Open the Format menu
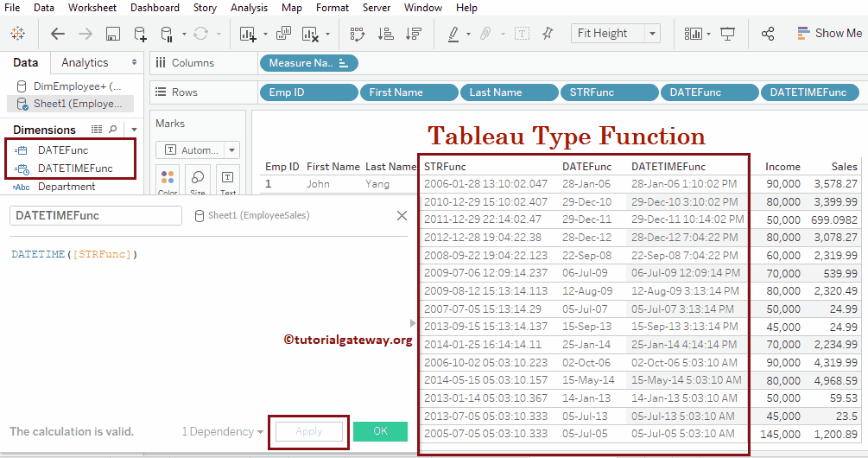The height and width of the screenshot is (458, 868). (333, 8)
